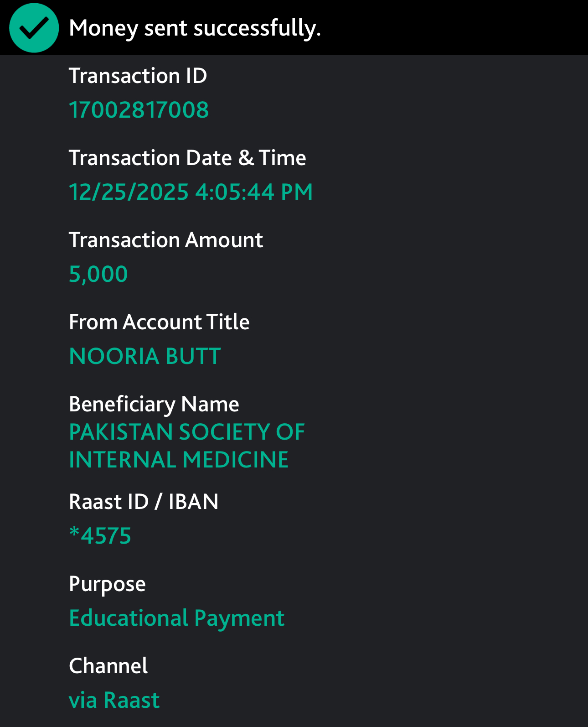Tap the From Account Title label
The width and height of the screenshot is (588, 727).
pos(159,322)
